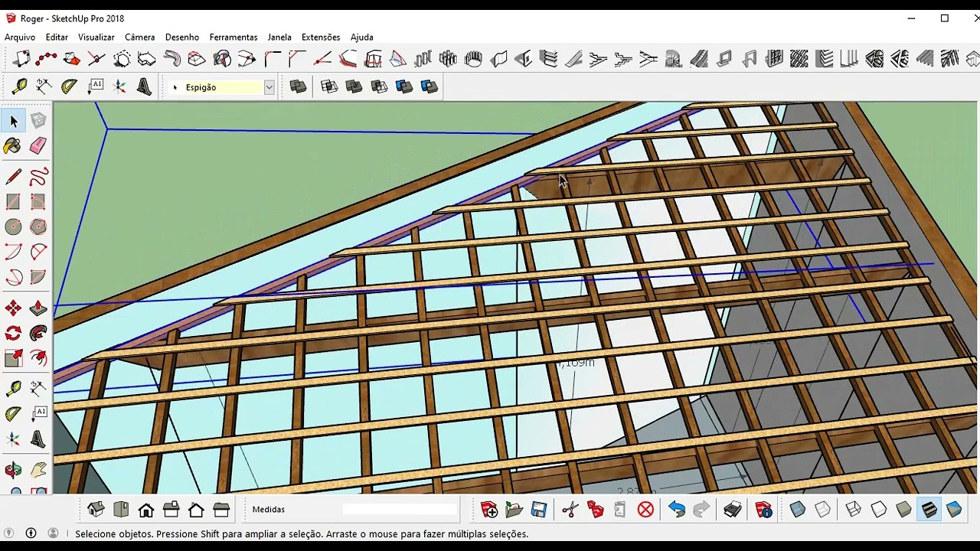This screenshot has height=551, width=980.
Task: Switch to Right view
Action: (171, 510)
